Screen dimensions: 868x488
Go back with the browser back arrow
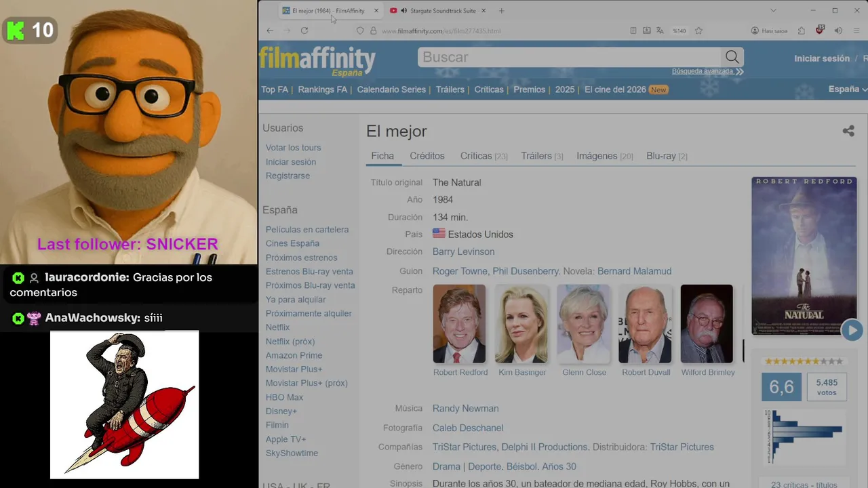[x=270, y=30]
